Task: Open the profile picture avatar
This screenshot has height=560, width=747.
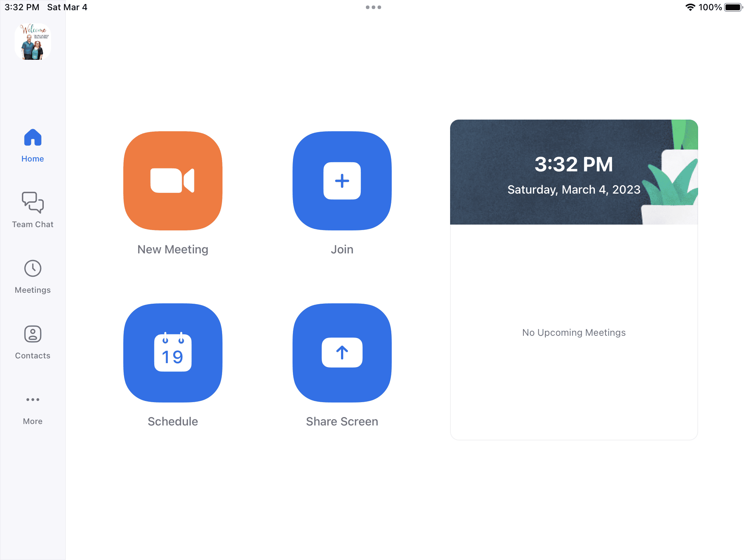Action: pos(33,42)
